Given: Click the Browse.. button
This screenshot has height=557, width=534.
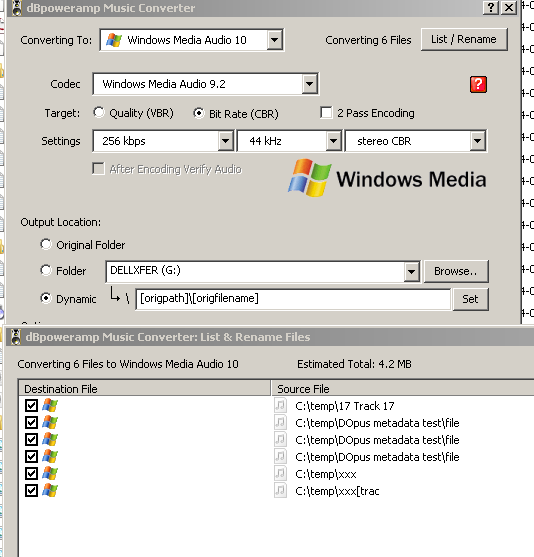Looking at the screenshot, I should (x=456, y=271).
